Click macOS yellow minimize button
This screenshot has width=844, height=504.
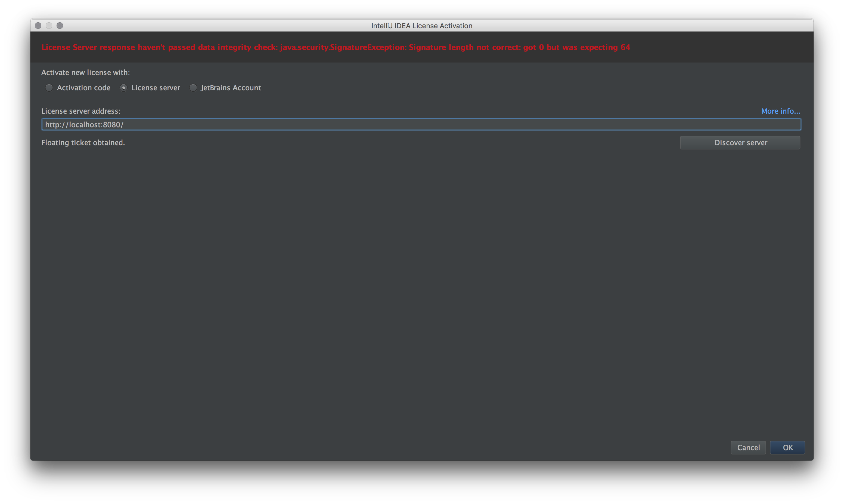coord(50,25)
